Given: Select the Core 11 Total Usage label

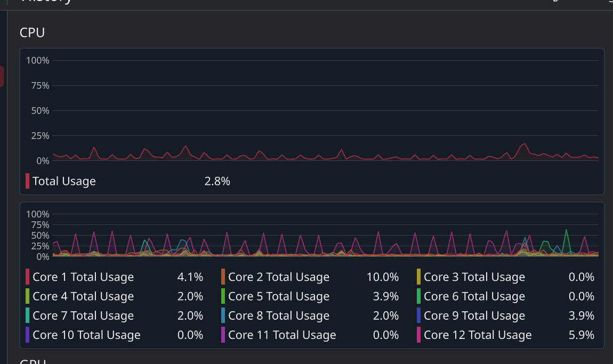Looking at the screenshot, I should [x=283, y=335].
